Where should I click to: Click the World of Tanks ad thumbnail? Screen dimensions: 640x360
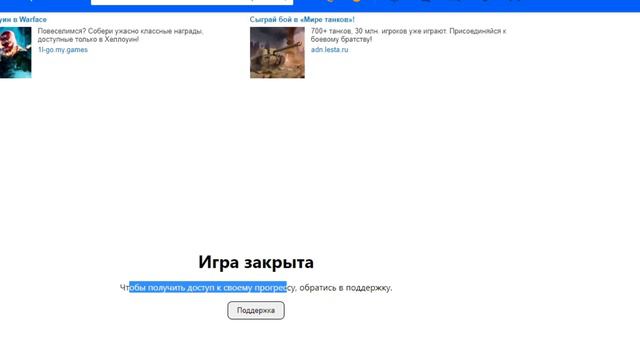coord(277,53)
